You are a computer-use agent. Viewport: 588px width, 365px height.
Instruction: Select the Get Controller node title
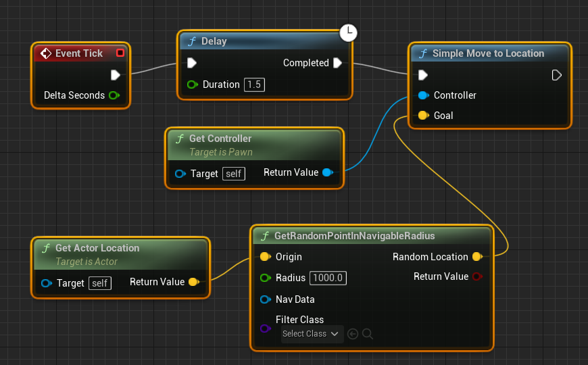click(220, 139)
